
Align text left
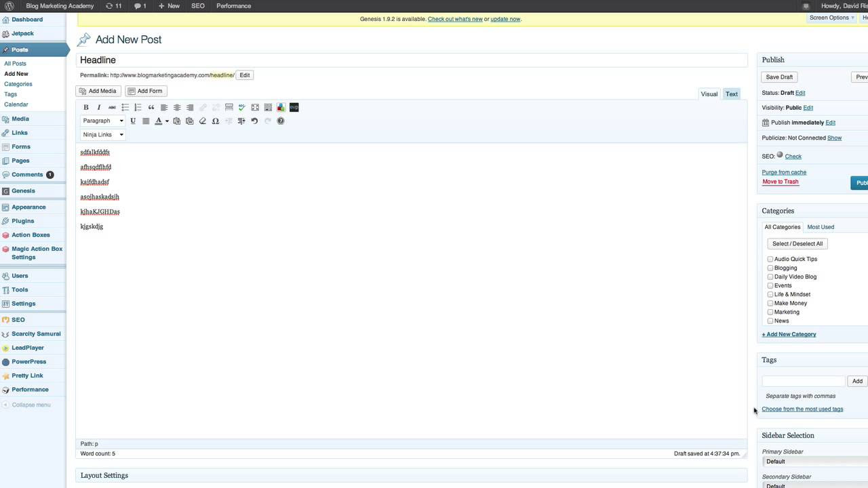[164, 107]
